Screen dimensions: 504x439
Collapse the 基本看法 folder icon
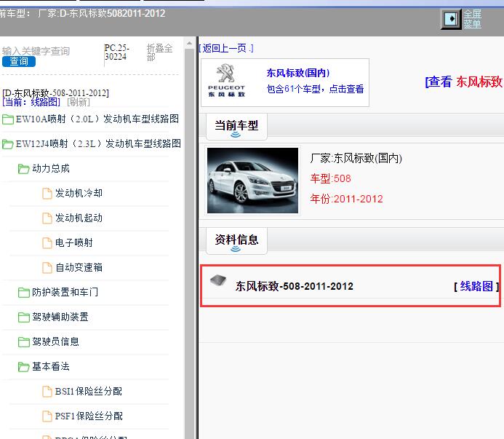(x=24, y=367)
